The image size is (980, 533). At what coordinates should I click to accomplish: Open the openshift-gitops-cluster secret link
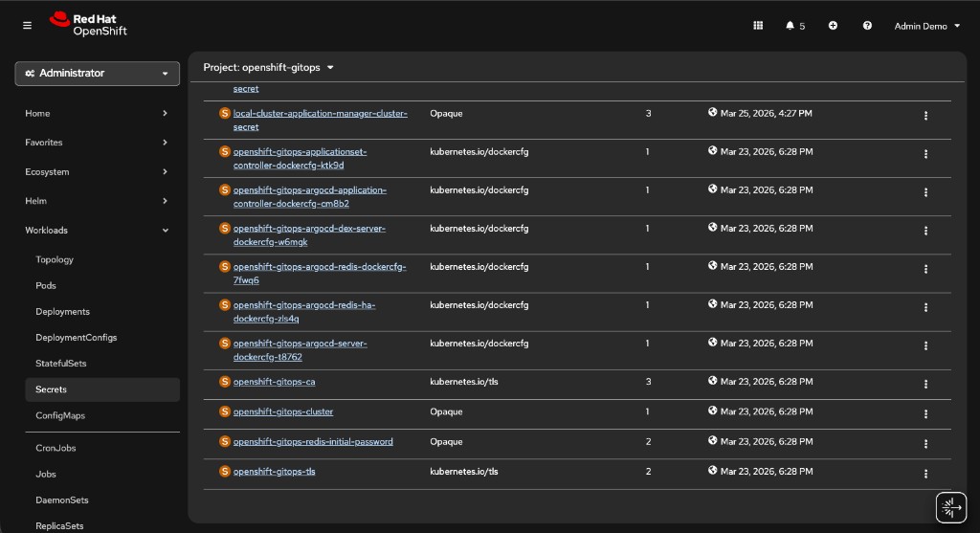click(283, 411)
